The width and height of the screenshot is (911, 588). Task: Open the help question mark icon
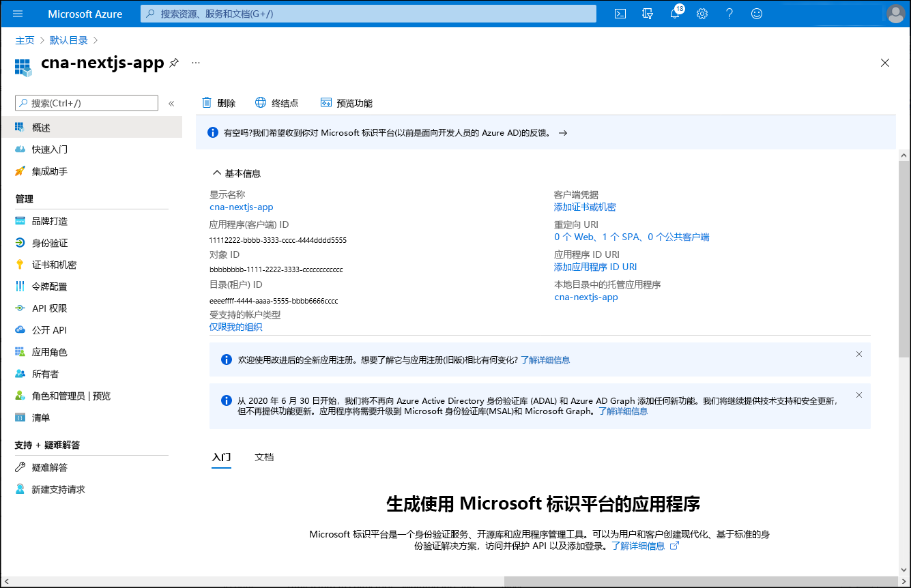(729, 14)
